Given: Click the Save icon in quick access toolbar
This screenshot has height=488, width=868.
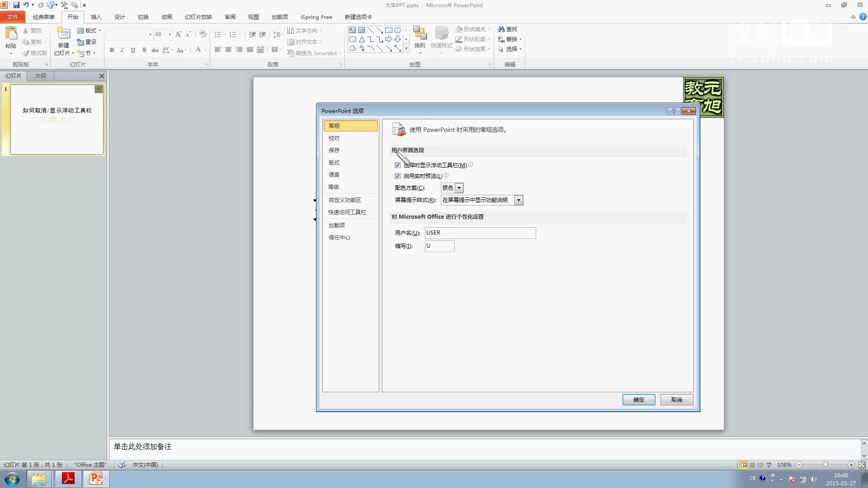Looking at the screenshot, I should tap(16, 5).
